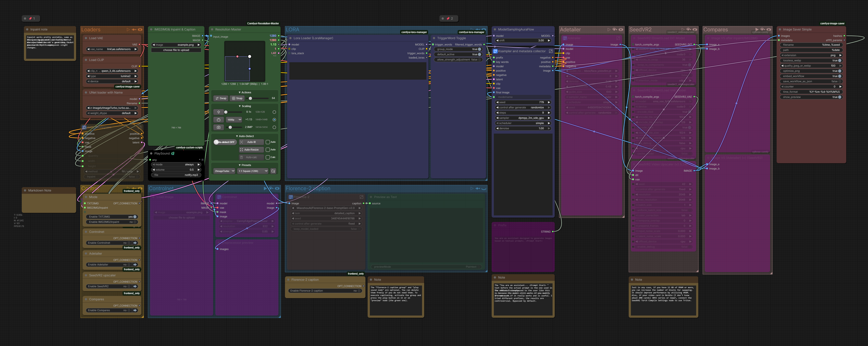The height and width of the screenshot is (346, 868).
Task: Mute the Controlnet group via its mute icon
Action: (271, 188)
